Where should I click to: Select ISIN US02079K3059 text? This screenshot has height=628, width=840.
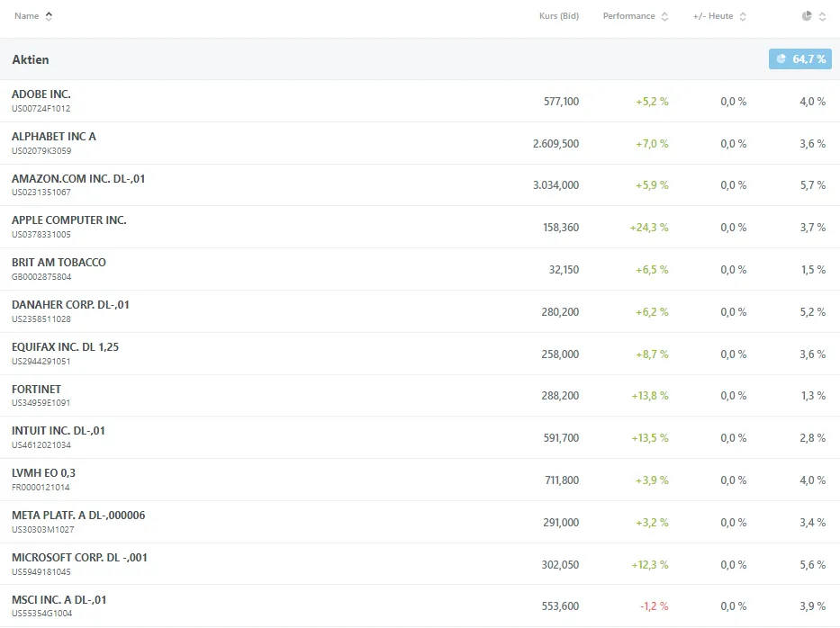pos(41,151)
